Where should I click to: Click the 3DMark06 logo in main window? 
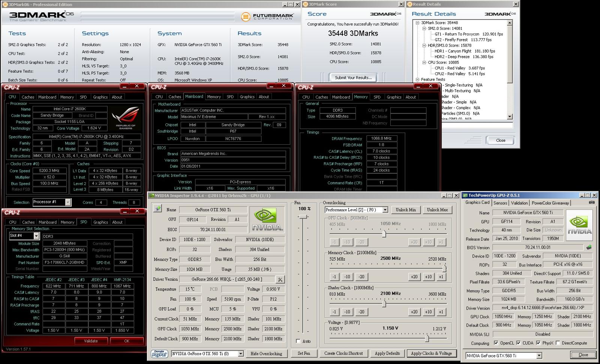41,16
